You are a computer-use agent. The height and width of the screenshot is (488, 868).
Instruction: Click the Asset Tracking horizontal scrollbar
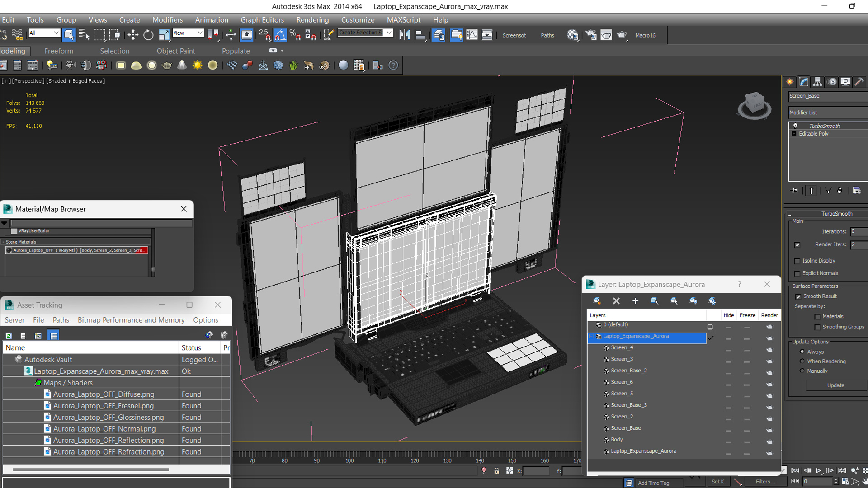pyautogui.click(x=90, y=469)
